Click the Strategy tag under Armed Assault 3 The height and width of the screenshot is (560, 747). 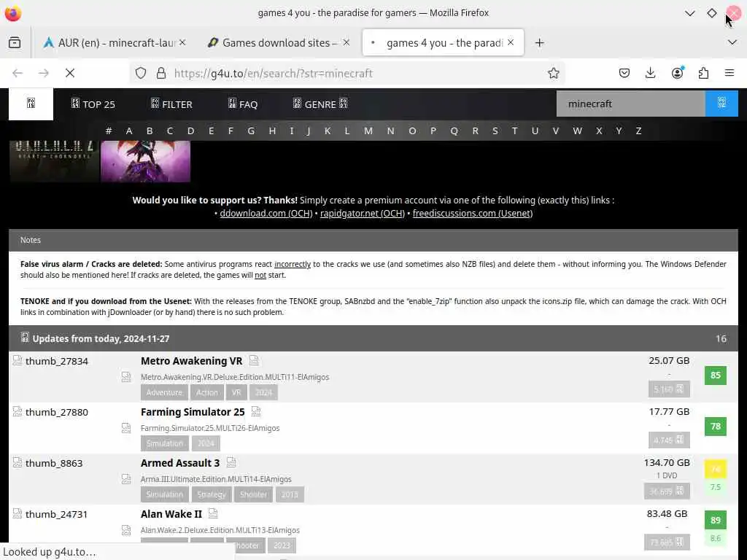click(211, 494)
